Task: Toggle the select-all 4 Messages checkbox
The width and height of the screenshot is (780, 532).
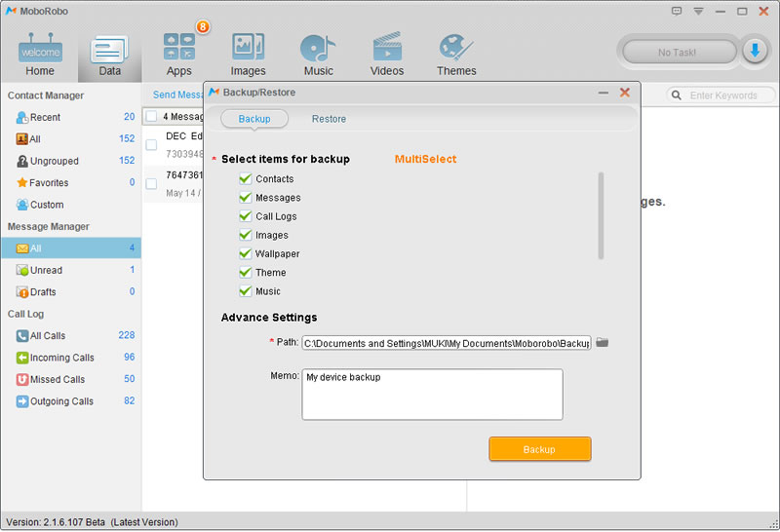Action: [x=152, y=116]
